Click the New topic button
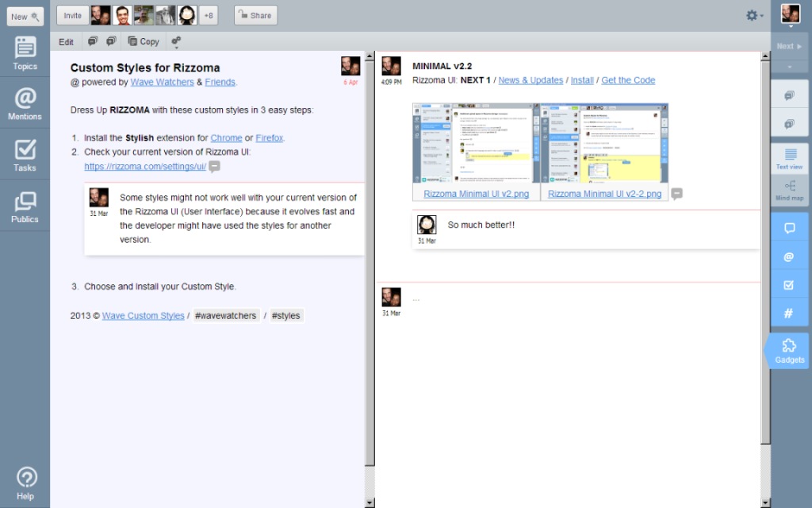This screenshot has height=508, width=812. [25, 17]
